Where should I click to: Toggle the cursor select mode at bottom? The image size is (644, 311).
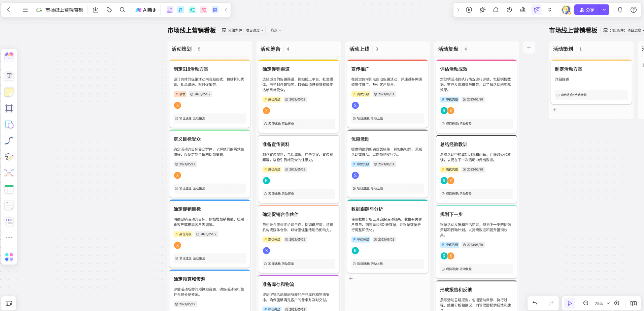[570, 303]
